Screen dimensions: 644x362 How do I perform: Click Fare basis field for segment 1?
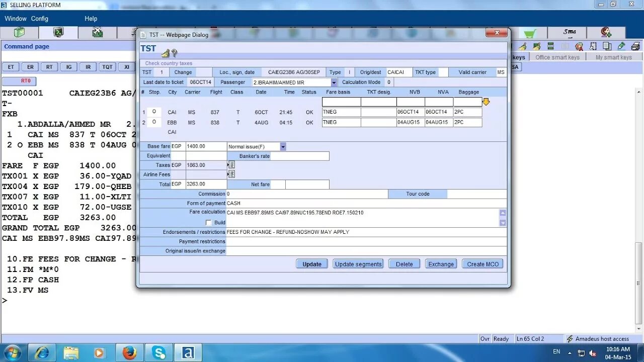(341, 112)
